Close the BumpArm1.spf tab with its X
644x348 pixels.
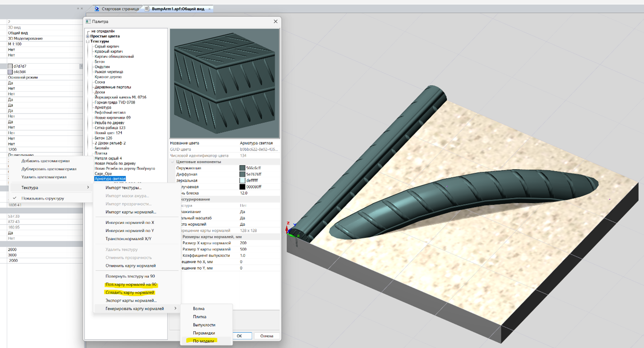209,9
